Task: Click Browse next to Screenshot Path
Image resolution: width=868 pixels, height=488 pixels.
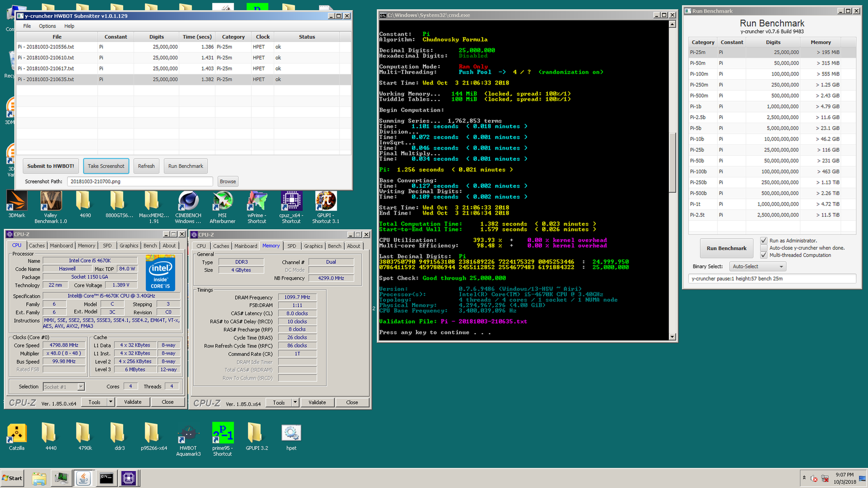Action: [x=228, y=182]
